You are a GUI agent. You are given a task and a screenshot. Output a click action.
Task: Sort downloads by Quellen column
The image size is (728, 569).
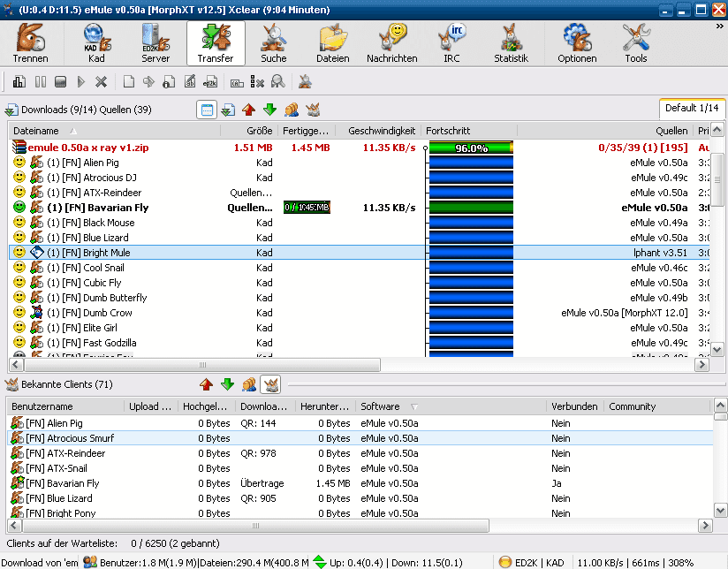[605, 131]
